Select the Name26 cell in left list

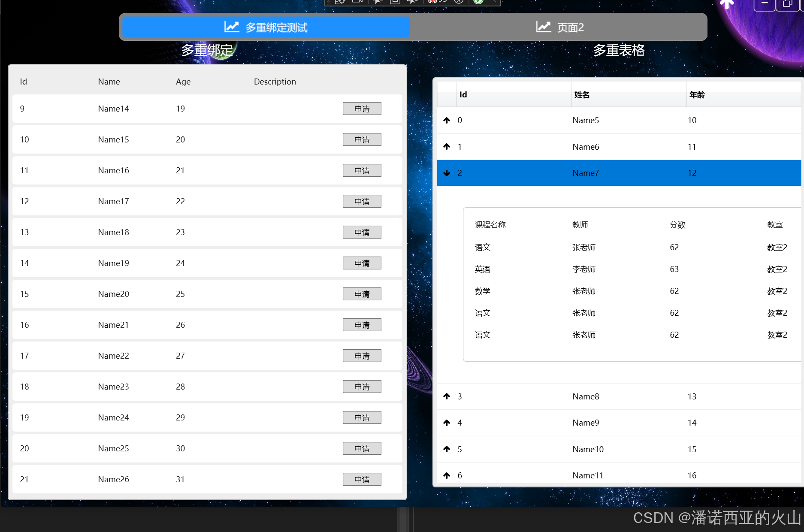click(113, 479)
